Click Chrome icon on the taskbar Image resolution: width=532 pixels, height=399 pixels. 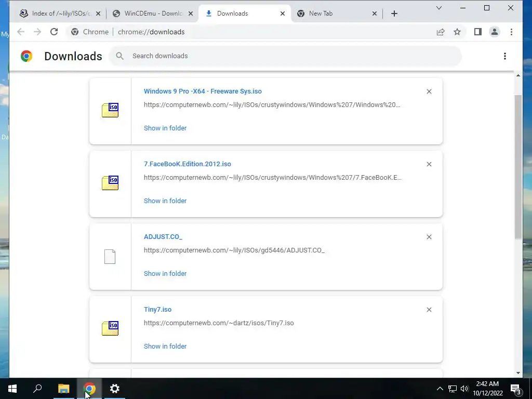pyautogui.click(x=89, y=389)
